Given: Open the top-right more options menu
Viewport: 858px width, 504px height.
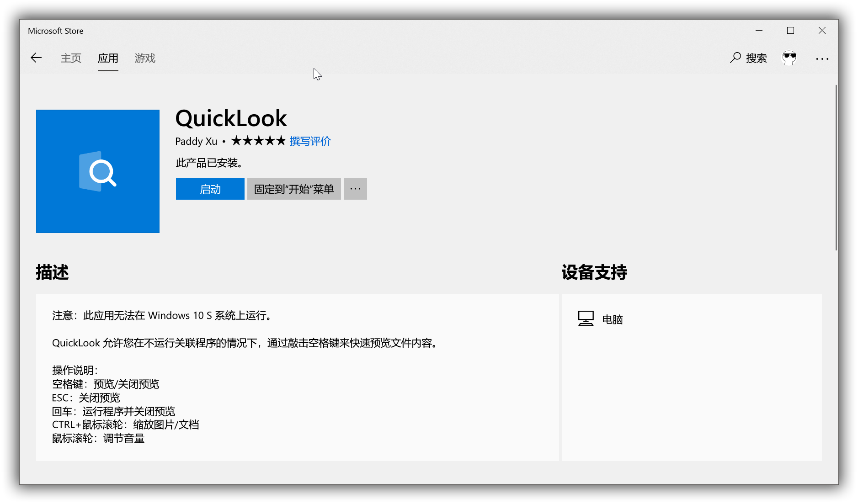Looking at the screenshot, I should tap(822, 58).
